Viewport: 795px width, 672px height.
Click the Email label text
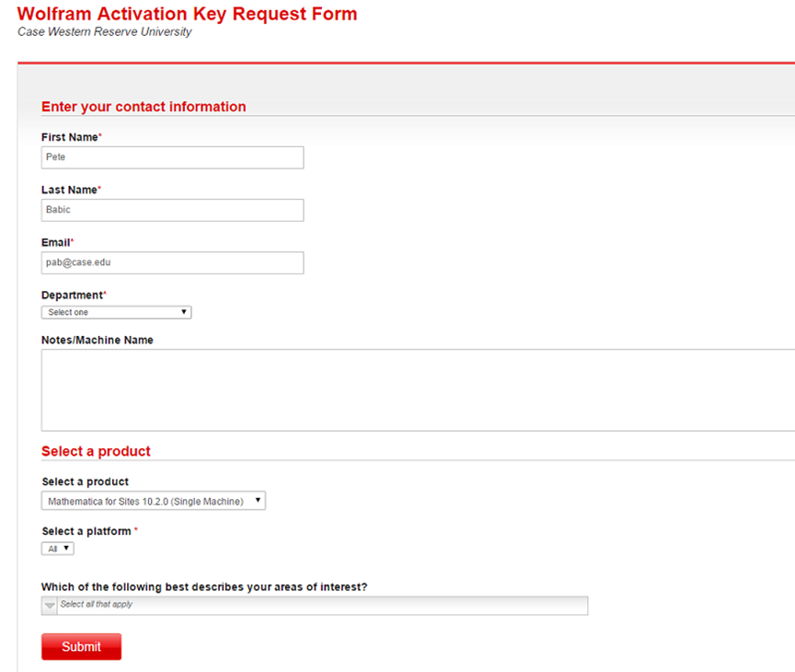55,243
